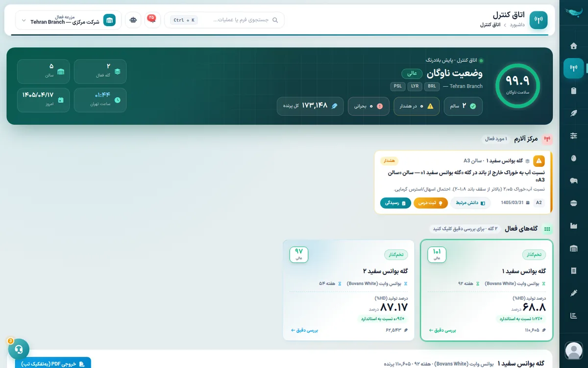The width and height of the screenshot is (588, 368).
Task: Click the LYR tag
Action: (x=415, y=86)
